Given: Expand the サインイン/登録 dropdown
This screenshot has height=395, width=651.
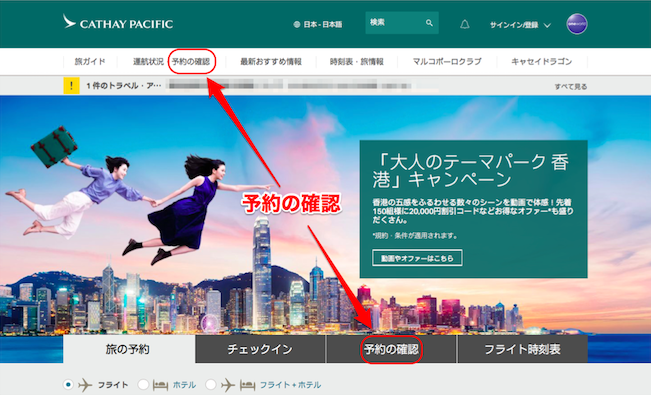Looking at the screenshot, I should tap(520, 25).
